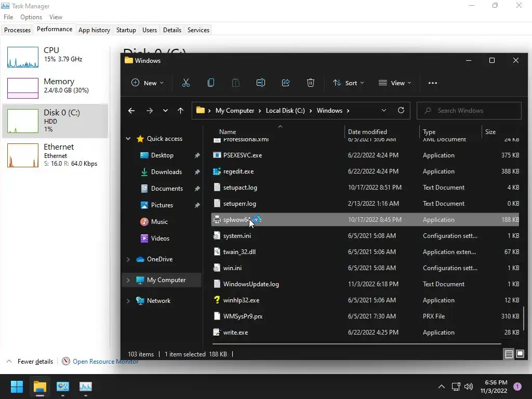This screenshot has width=532, height=399.
Task: Expand the My Computer tree node
Action: (x=128, y=280)
